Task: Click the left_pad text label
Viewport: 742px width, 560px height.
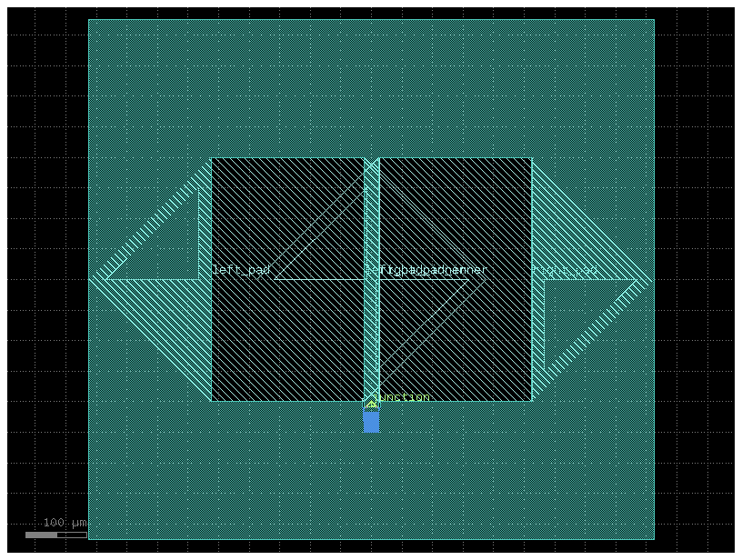Action: tap(241, 270)
